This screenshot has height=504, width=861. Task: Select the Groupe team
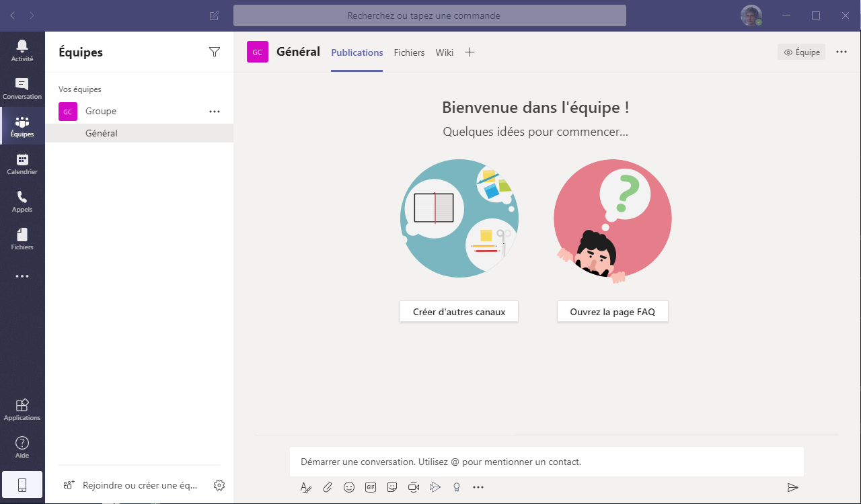[139, 112]
